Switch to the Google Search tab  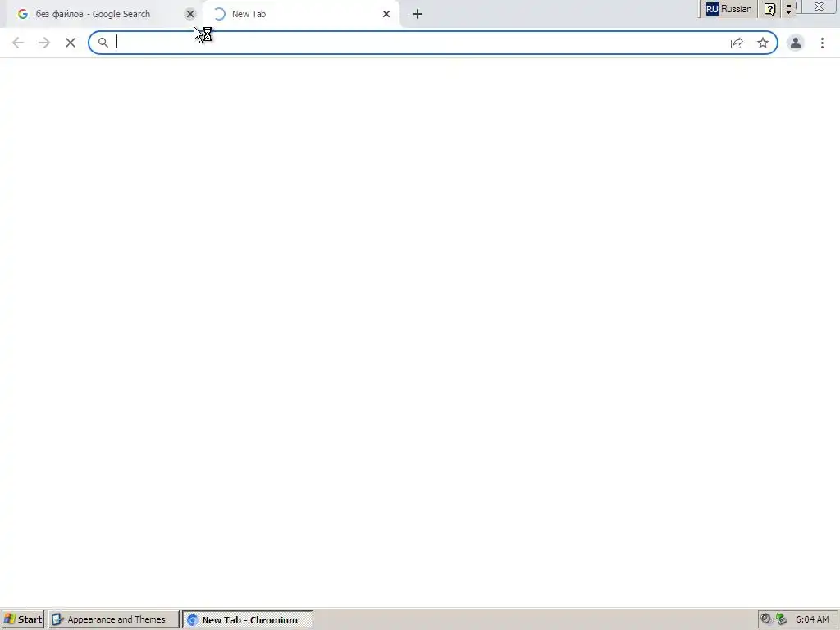102,14
